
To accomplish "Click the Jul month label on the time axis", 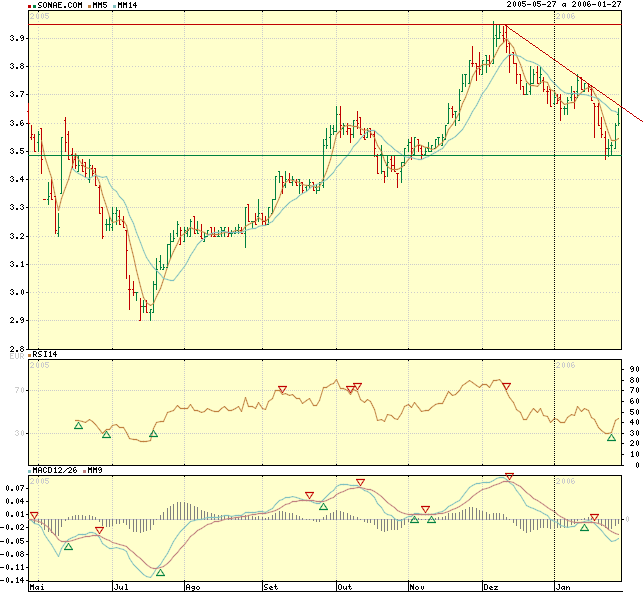I will (x=121, y=587).
